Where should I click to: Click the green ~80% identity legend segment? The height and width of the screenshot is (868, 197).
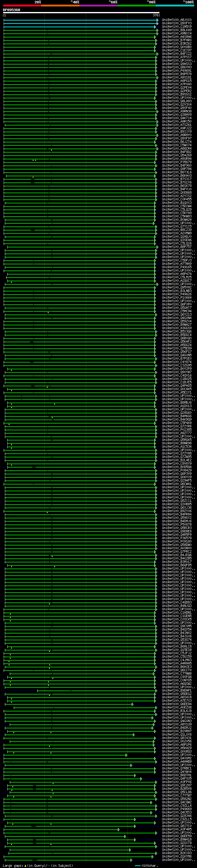[x=137, y=6]
